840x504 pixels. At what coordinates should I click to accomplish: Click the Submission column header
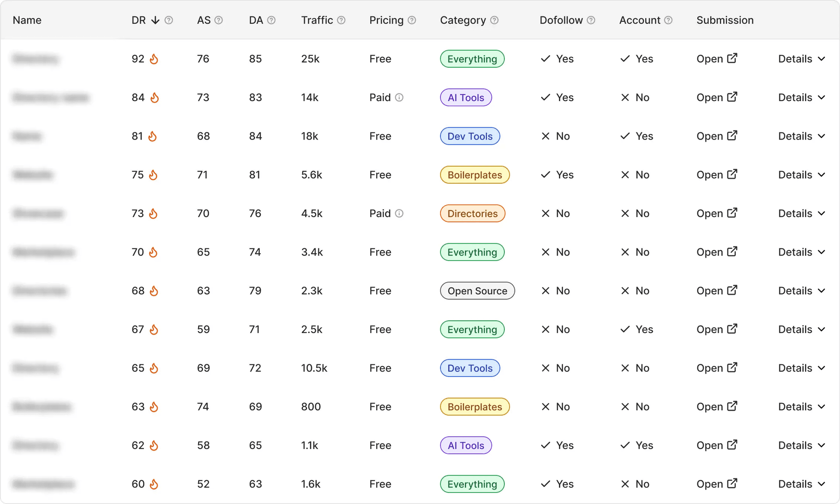point(725,20)
